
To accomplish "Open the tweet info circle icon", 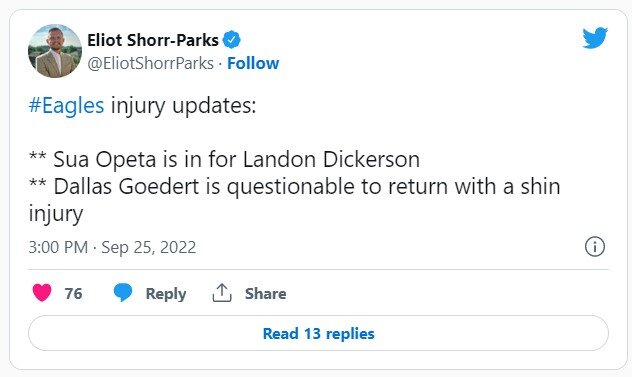I will coord(595,246).
